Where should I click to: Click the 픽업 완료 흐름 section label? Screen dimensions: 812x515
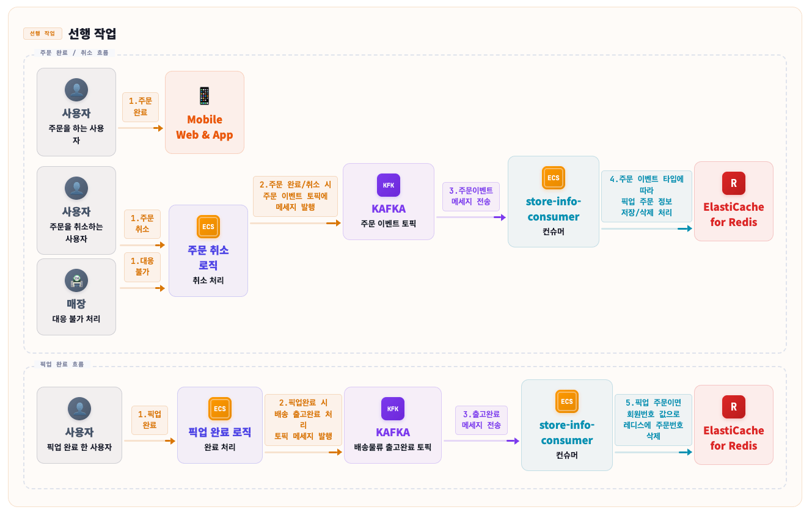point(62,364)
